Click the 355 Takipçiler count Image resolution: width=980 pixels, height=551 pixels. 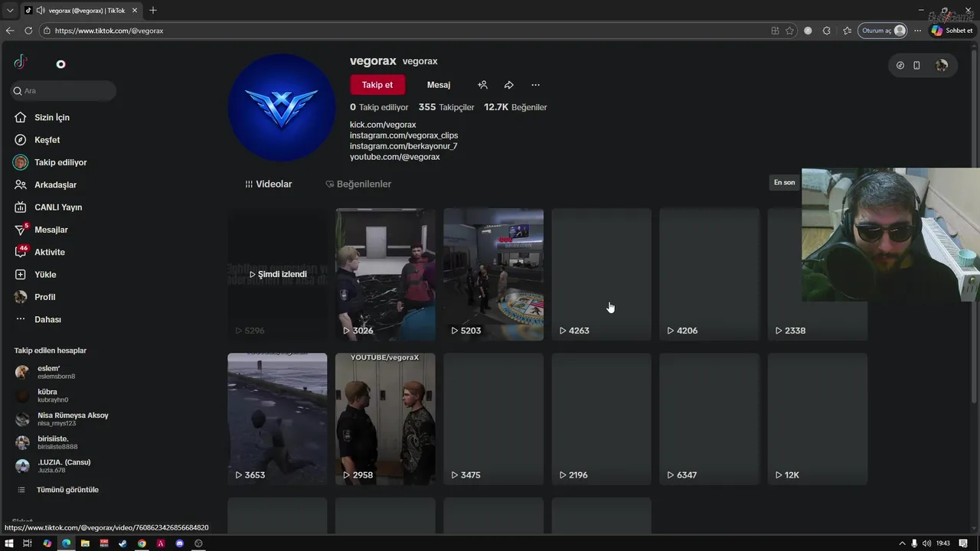pos(446,107)
